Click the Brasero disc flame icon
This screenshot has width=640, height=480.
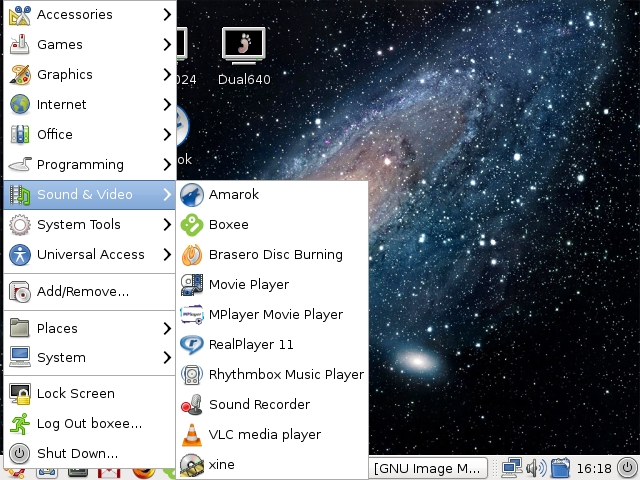click(192, 255)
